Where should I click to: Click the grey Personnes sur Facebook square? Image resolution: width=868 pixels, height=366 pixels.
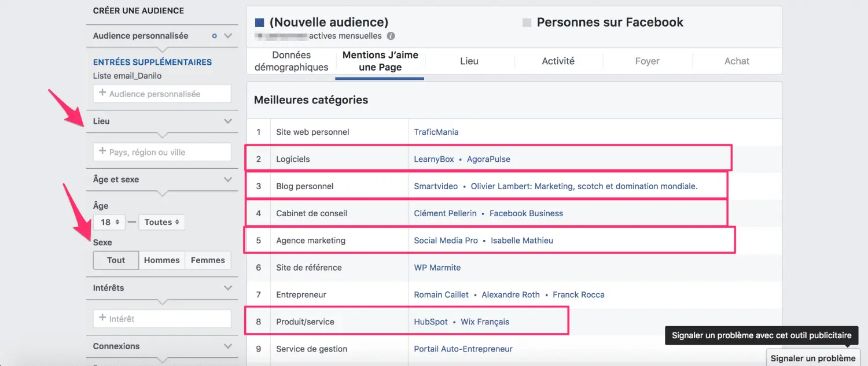coord(527,23)
